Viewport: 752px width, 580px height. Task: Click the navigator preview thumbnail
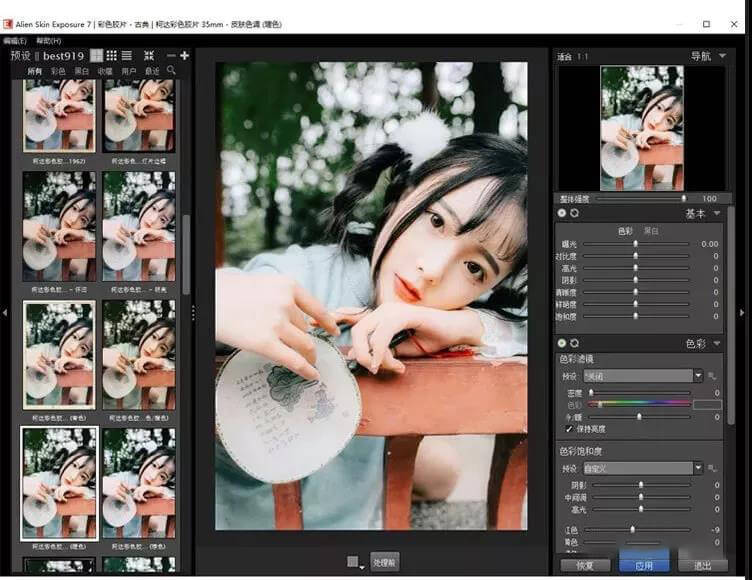[642, 128]
